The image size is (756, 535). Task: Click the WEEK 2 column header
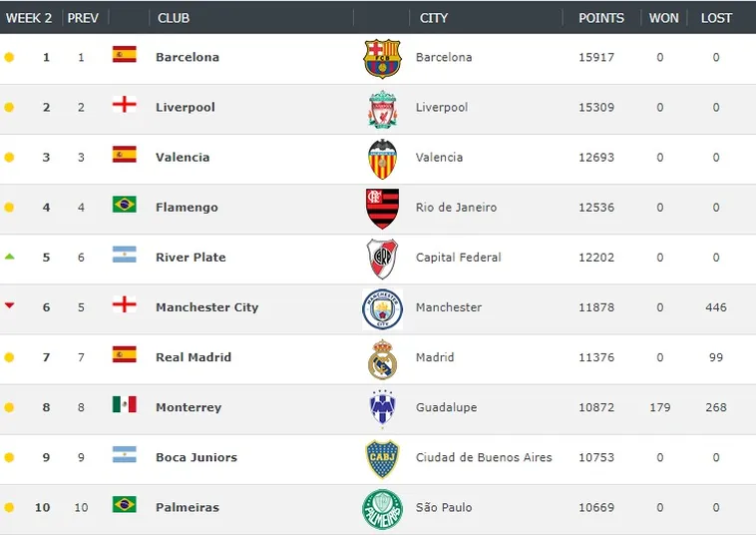[x=29, y=18]
